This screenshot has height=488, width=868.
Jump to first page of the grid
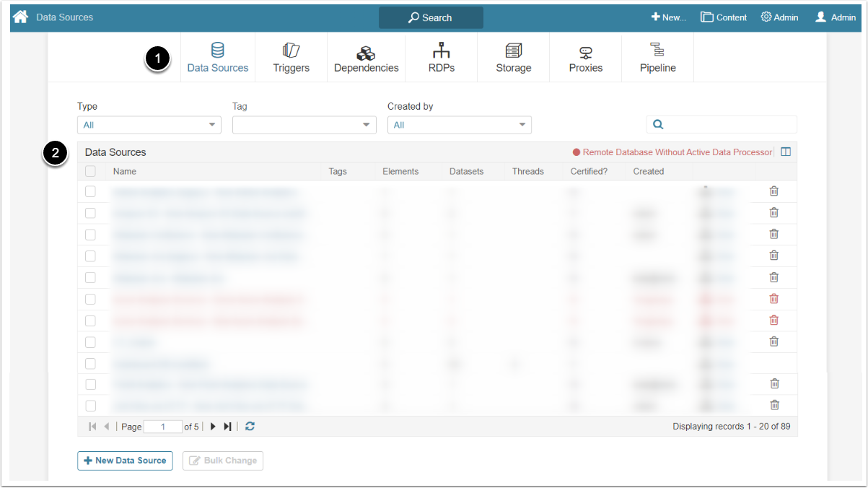92,427
